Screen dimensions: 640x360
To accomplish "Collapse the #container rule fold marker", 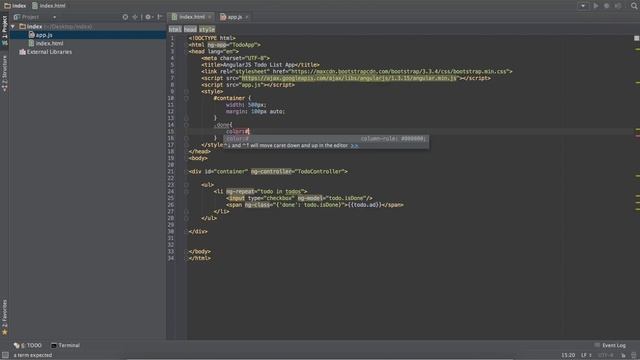I will [x=186, y=98].
